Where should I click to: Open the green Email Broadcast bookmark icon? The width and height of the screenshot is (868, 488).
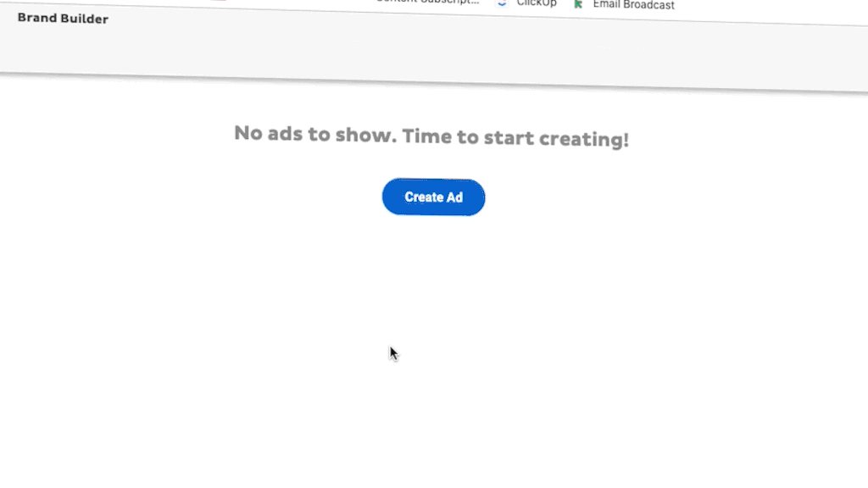(x=578, y=4)
